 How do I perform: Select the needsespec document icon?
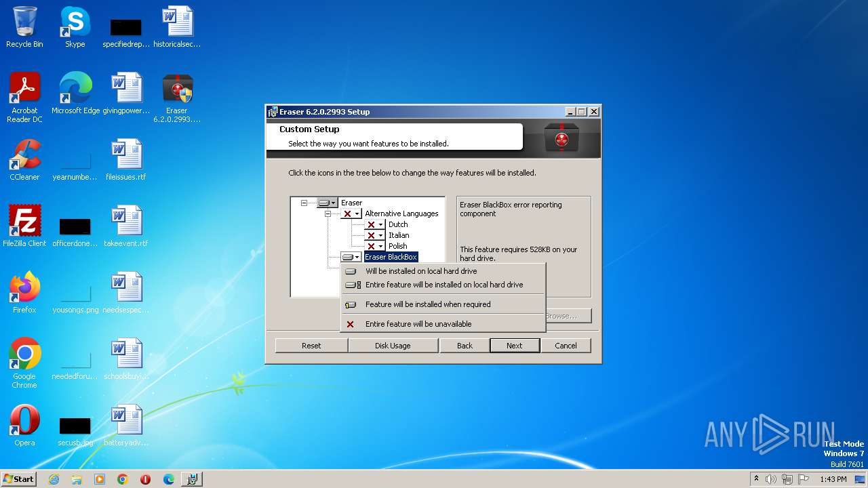click(x=126, y=293)
